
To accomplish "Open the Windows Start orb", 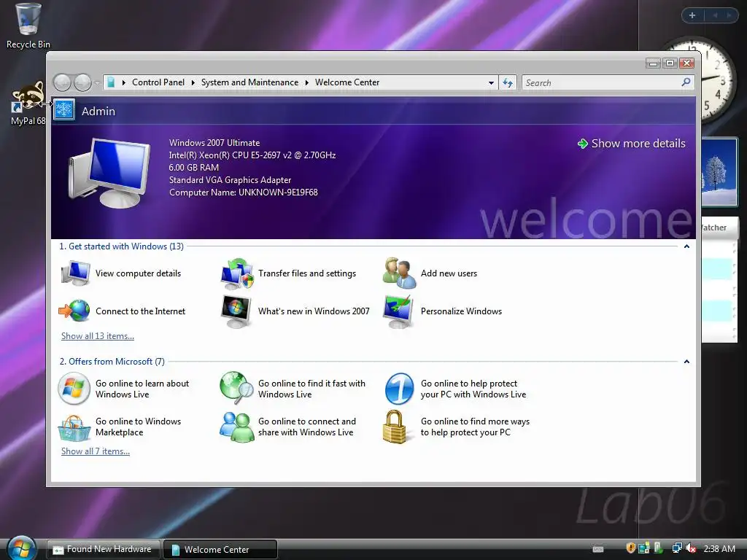I will pos(21,548).
